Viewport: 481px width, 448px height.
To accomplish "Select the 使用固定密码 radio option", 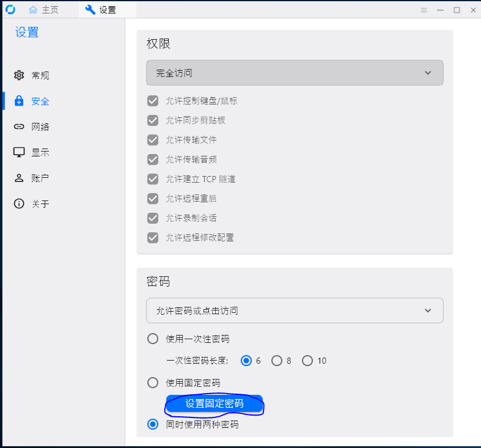I will [153, 383].
